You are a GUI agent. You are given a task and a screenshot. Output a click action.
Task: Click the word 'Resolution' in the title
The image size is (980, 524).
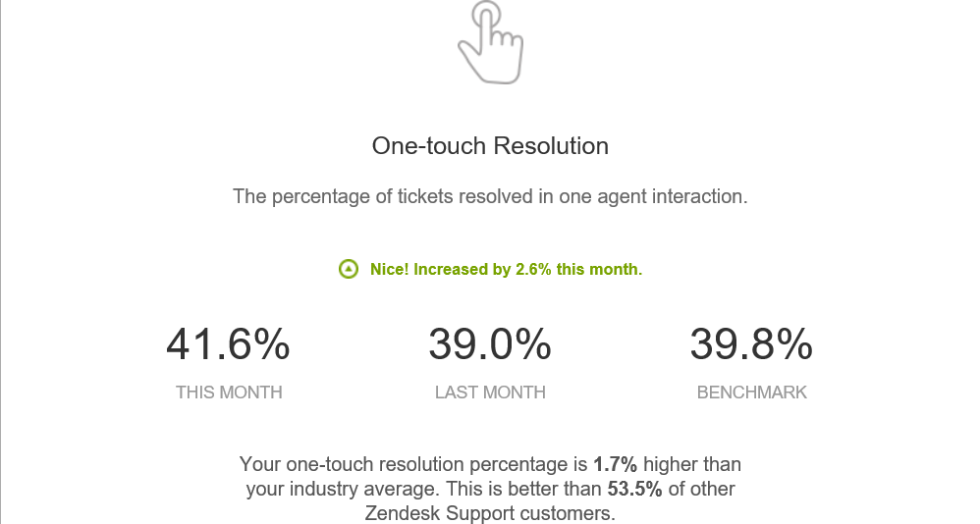(x=551, y=145)
